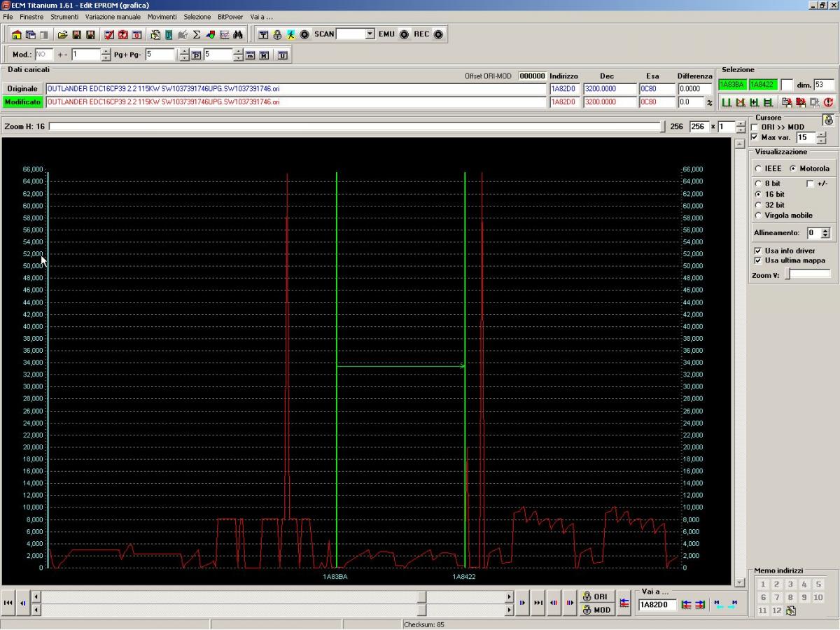This screenshot has height=630, width=840.
Task: Toggle the Max var. checkbox
Action: coord(754,137)
